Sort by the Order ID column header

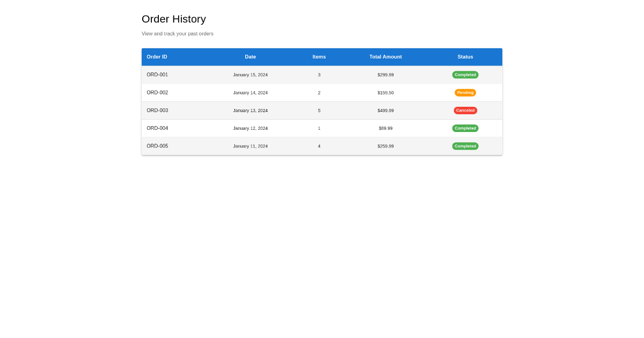(x=157, y=57)
